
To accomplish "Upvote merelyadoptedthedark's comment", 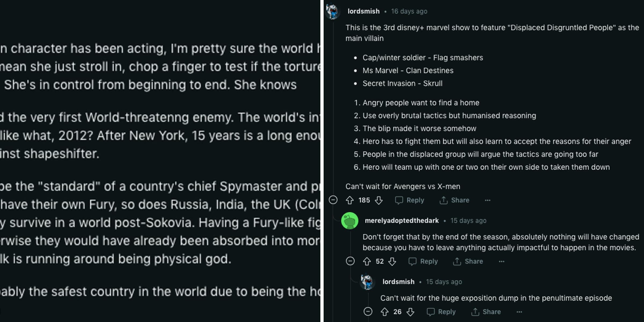I will [367, 261].
